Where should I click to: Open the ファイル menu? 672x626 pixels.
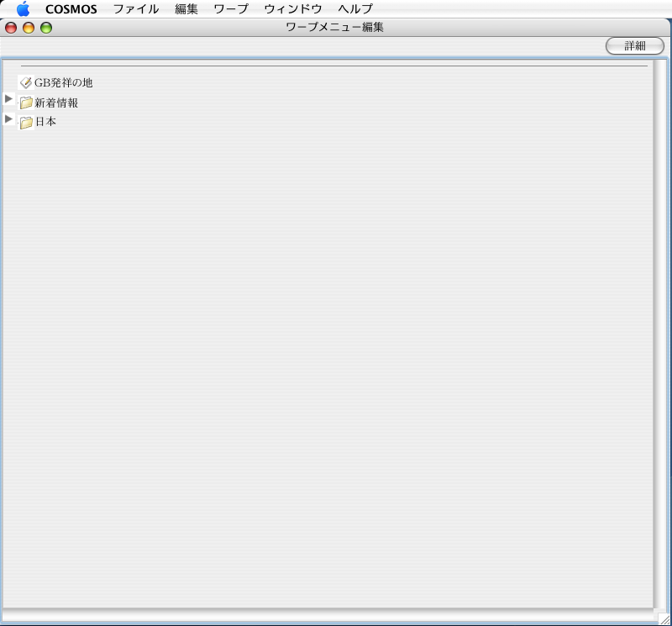click(136, 9)
